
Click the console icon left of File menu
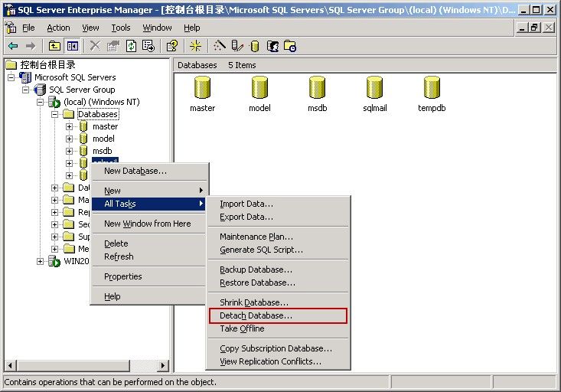(11, 28)
